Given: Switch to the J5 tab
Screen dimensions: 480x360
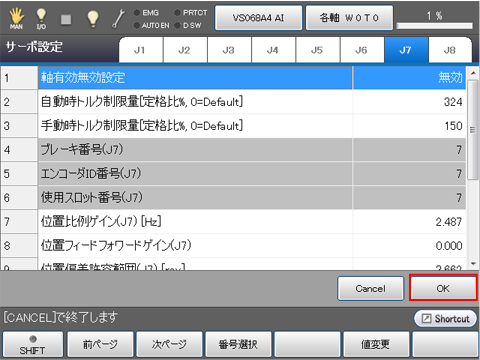Looking at the screenshot, I should 318,50.
